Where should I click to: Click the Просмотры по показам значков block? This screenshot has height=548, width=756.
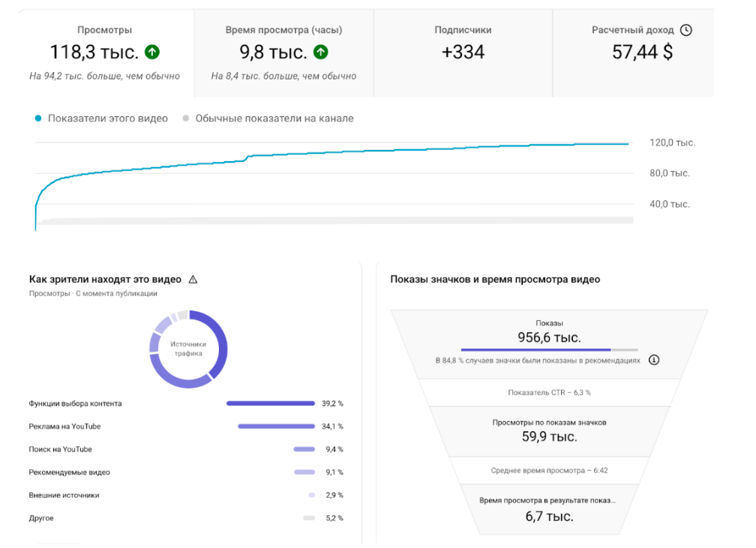click(x=549, y=430)
